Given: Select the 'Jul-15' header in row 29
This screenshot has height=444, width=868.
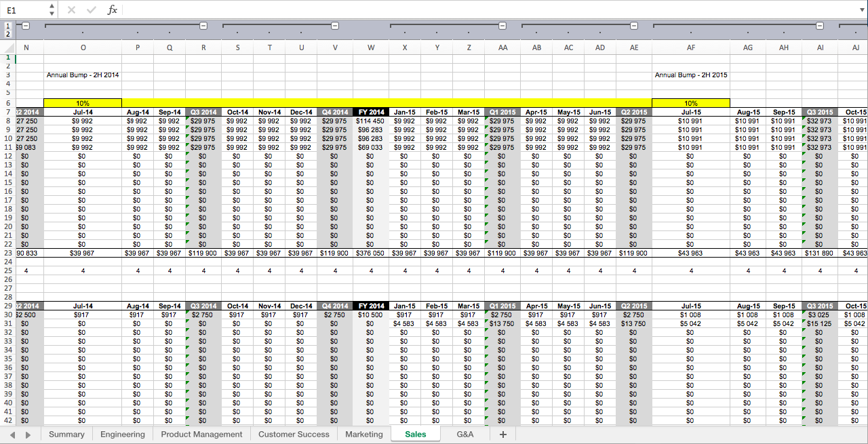Looking at the screenshot, I should click(x=691, y=306).
